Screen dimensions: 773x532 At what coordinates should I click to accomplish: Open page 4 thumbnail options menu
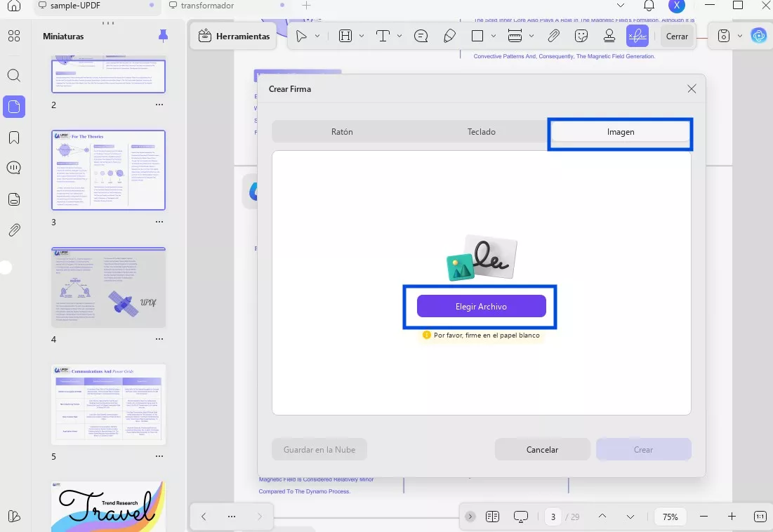tap(159, 339)
